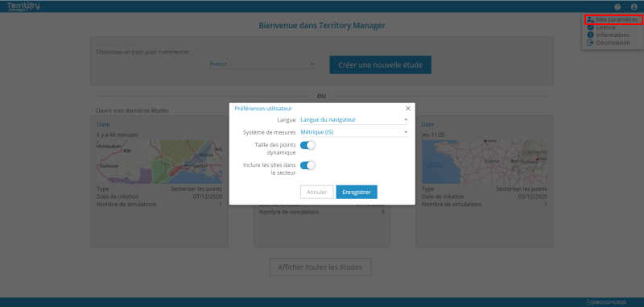Toggle Taille des points dynamique switch
This screenshot has width=644, height=307.
click(x=308, y=145)
